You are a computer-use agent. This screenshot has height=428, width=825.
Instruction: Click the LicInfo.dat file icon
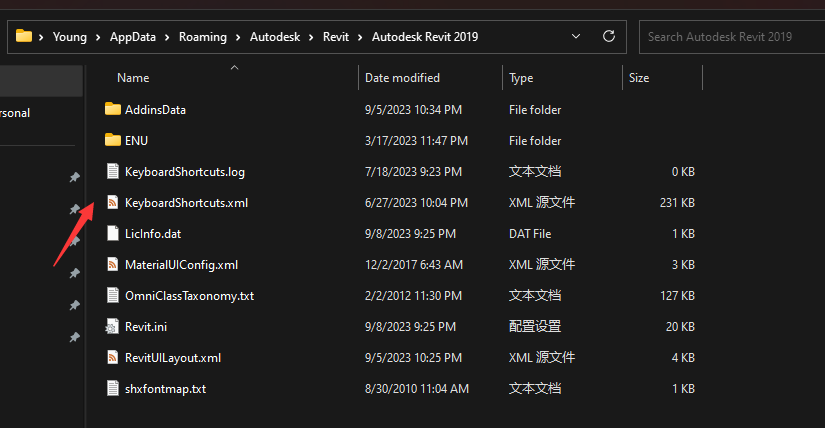click(112, 233)
